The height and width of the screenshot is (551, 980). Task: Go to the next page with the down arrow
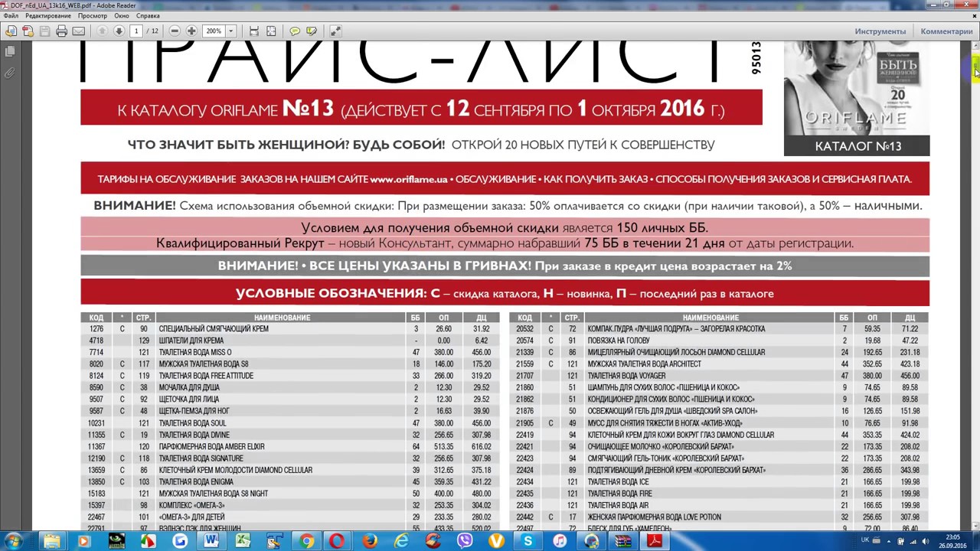[x=119, y=31]
